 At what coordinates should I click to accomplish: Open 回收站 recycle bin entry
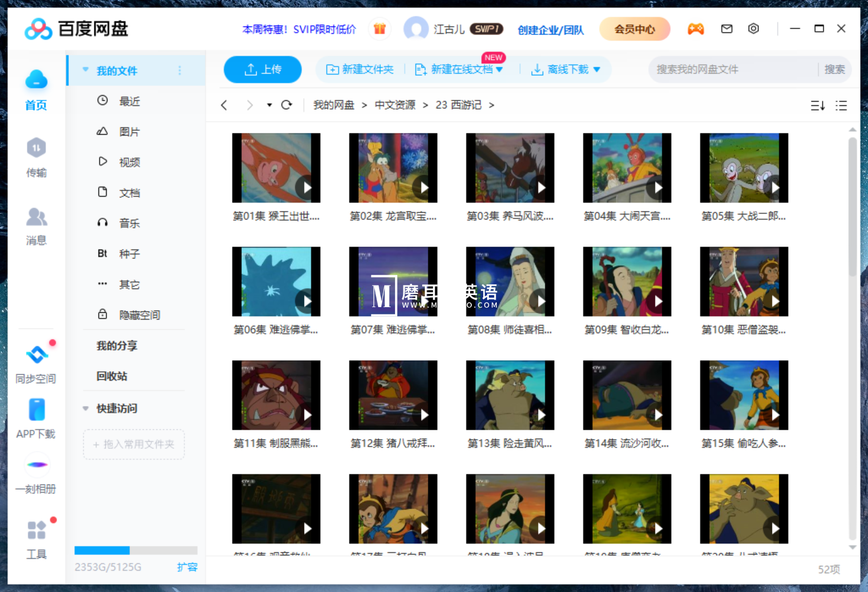[112, 376]
